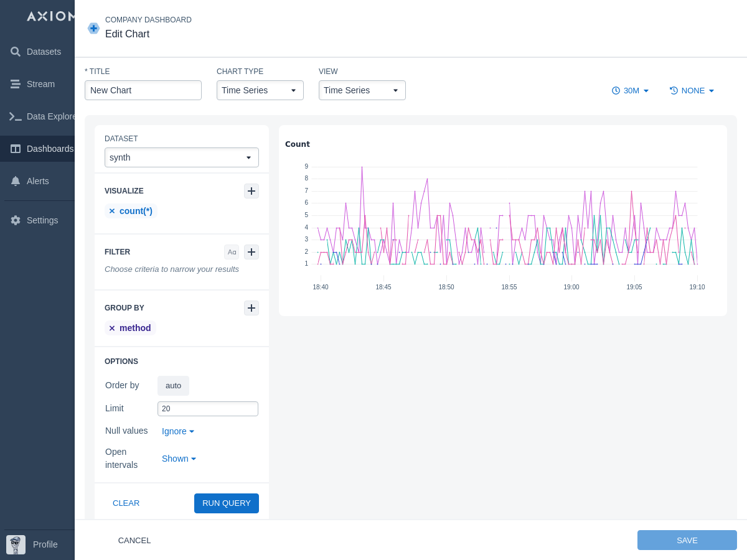The width and height of the screenshot is (747, 560).
Task: Click the Datasets search icon in sidebar
Action: click(x=16, y=52)
